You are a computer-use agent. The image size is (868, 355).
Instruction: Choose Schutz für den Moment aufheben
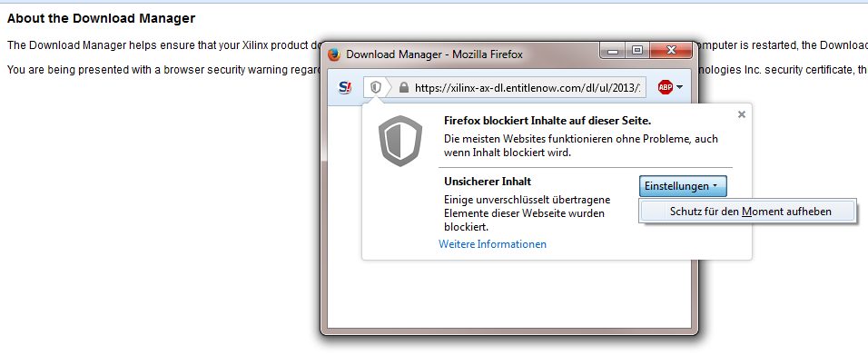tap(747, 211)
